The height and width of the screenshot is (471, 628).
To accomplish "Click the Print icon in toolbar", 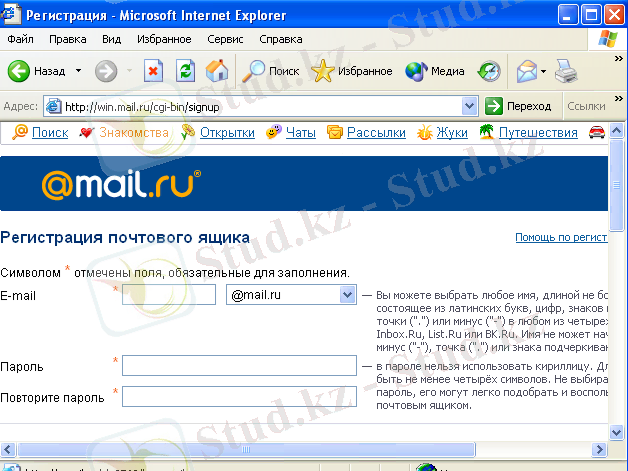I will coord(566,71).
